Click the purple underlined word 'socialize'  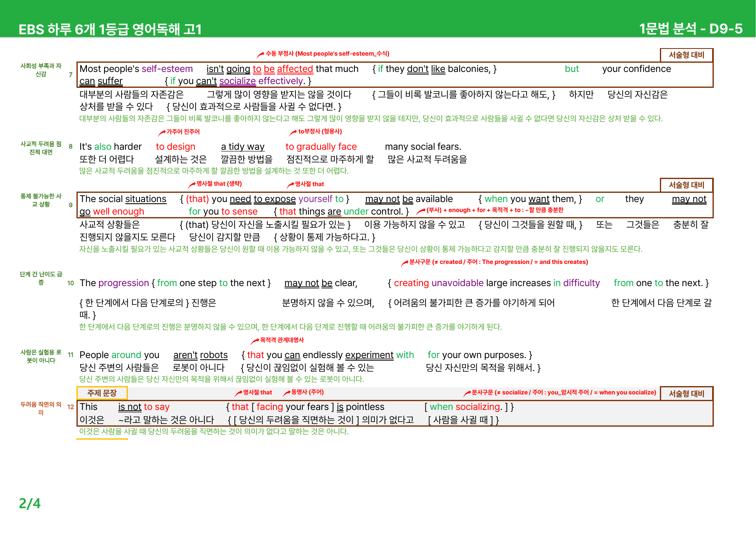coord(237,81)
